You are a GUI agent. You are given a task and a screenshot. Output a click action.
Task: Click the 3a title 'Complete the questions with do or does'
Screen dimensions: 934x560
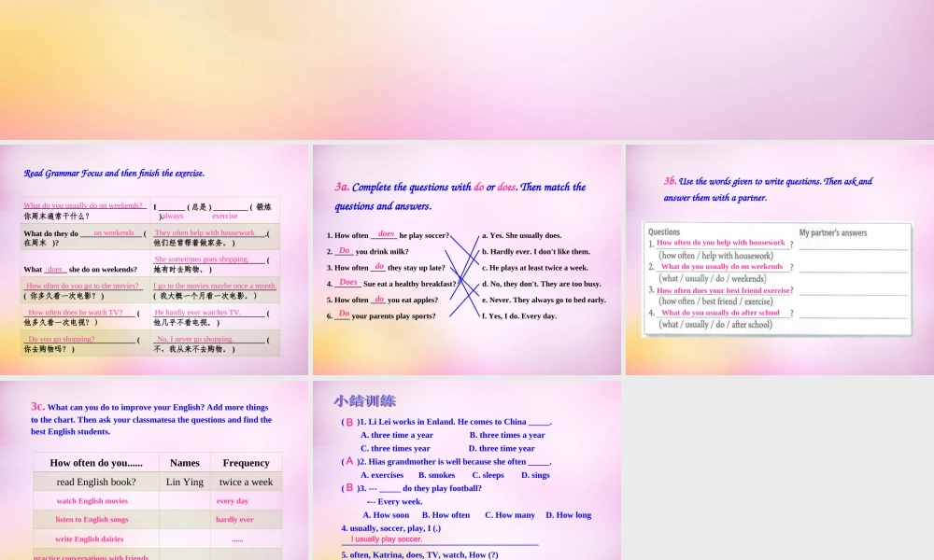[x=462, y=187]
